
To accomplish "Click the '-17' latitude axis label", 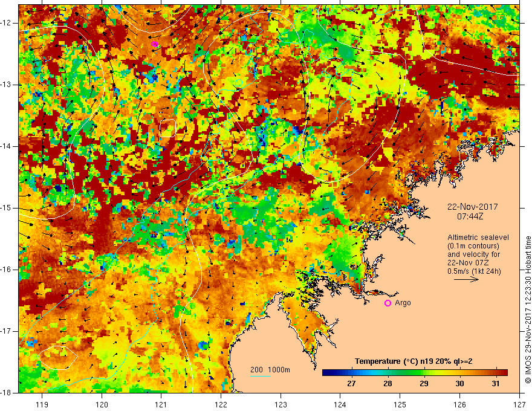I will point(6,331).
